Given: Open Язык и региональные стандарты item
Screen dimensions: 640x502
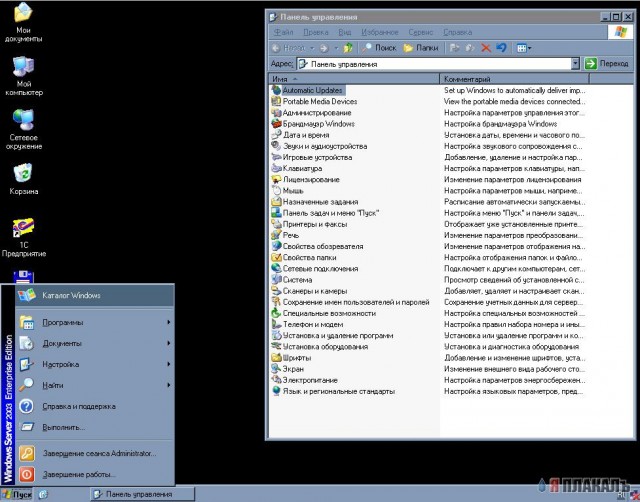Looking at the screenshot, I should [x=333, y=391].
